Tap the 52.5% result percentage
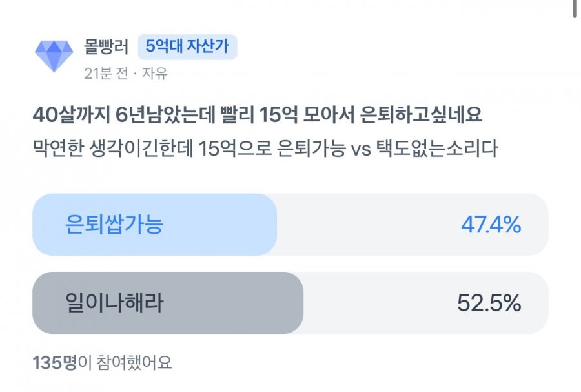Viewport: 581px width, 392px height. tap(489, 303)
